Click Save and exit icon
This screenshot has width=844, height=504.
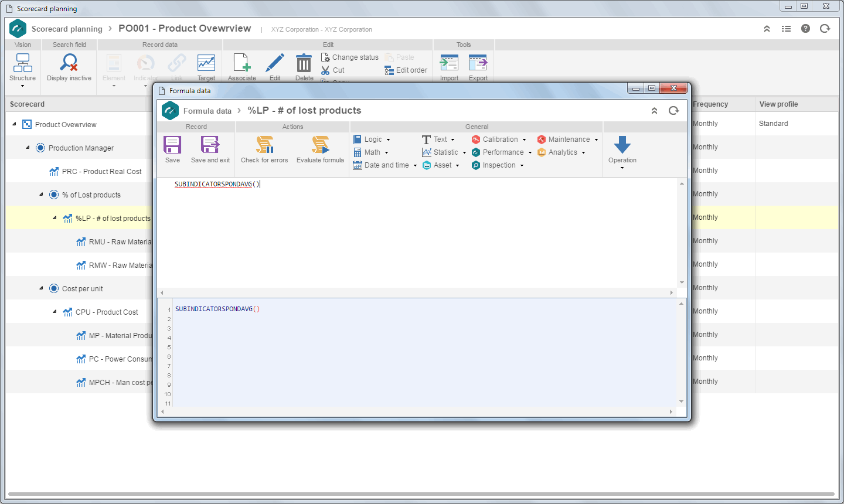[210, 145]
